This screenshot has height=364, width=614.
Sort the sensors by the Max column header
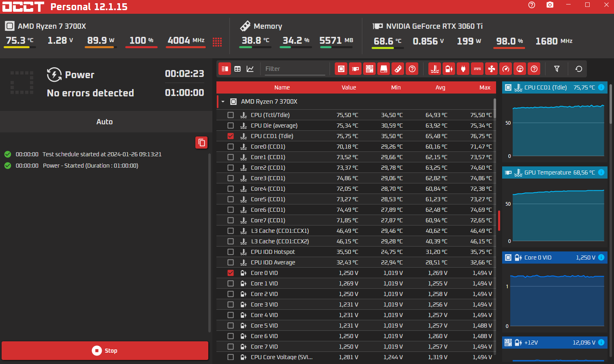(x=485, y=87)
